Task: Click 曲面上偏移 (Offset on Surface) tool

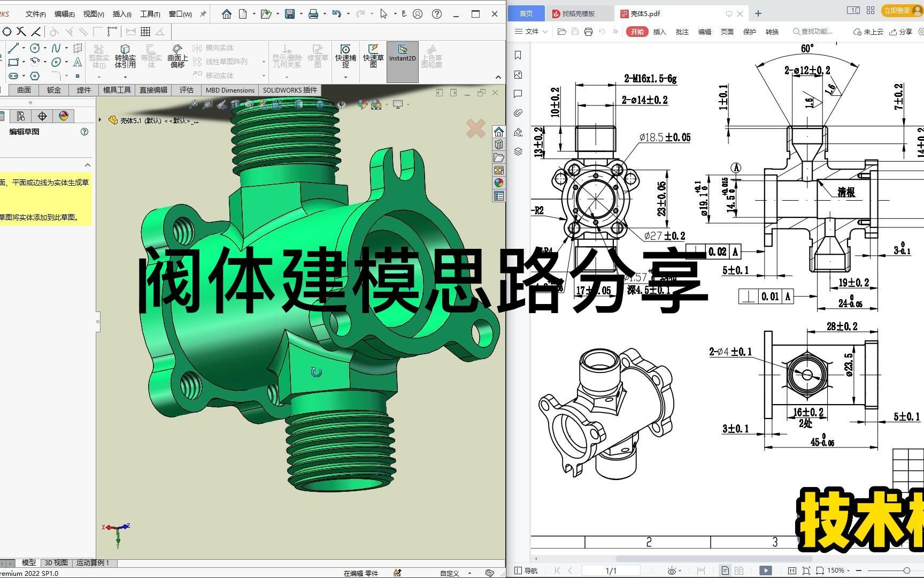Action: click(178, 56)
